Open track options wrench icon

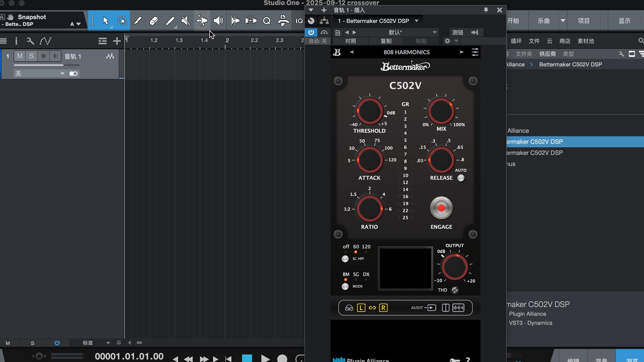30,41
